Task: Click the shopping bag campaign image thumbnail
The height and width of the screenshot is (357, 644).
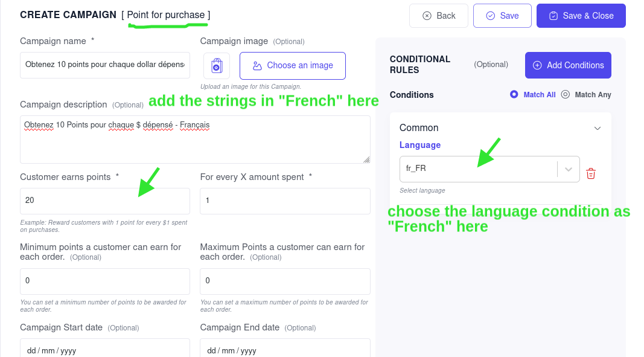Action: [x=217, y=65]
